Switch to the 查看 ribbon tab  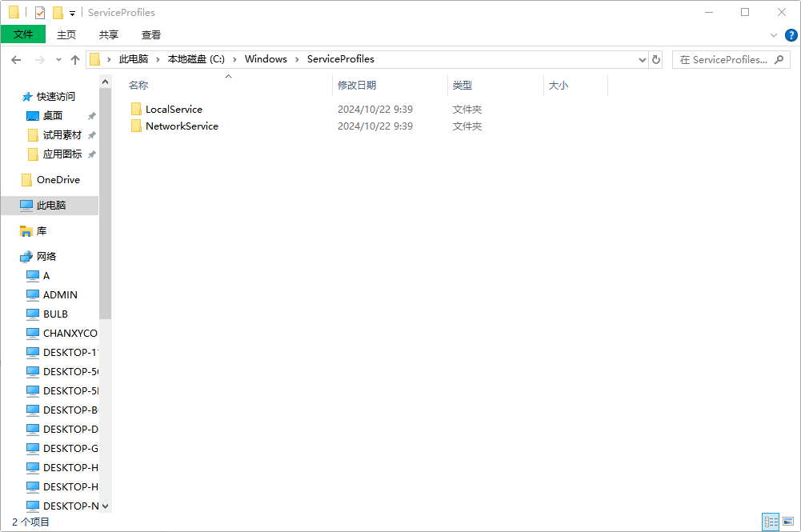[x=151, y=34]
